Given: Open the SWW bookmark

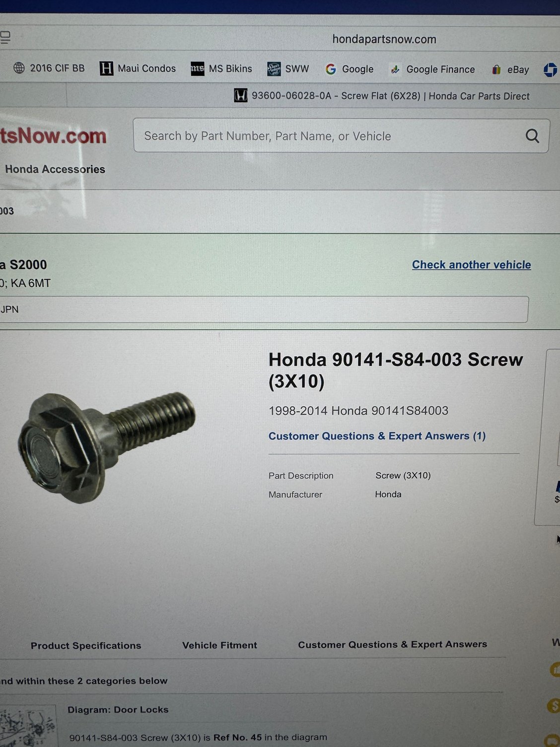Looking at the screenshot, I should pos(288,69).
